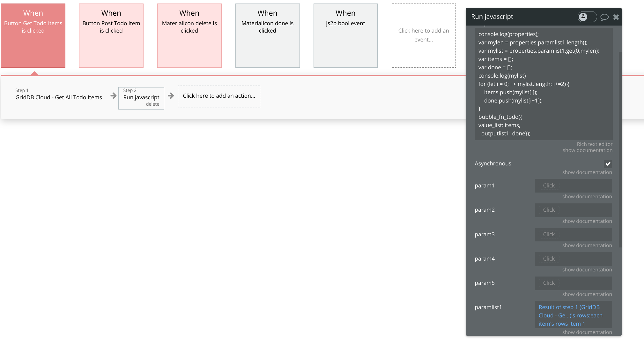Uncheck the Asynchronous checkbox
The image size is (644, 349).
point(608,164)
